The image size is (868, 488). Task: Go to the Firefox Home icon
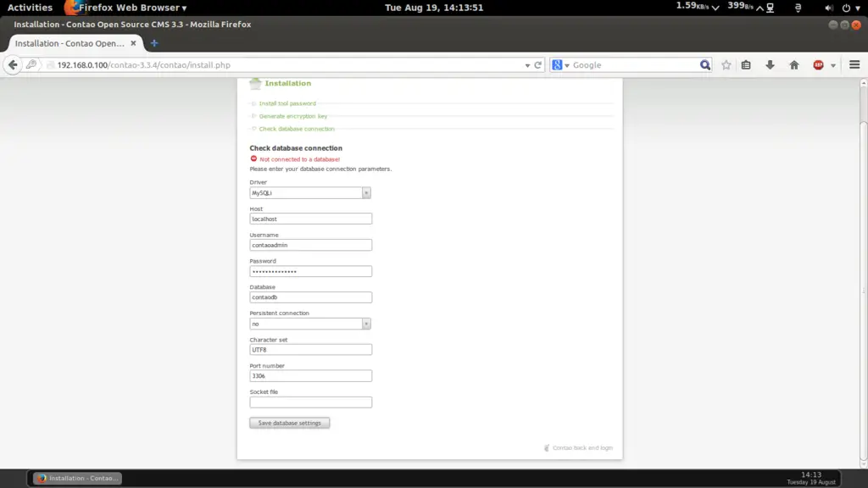click(x=794, y=64)
